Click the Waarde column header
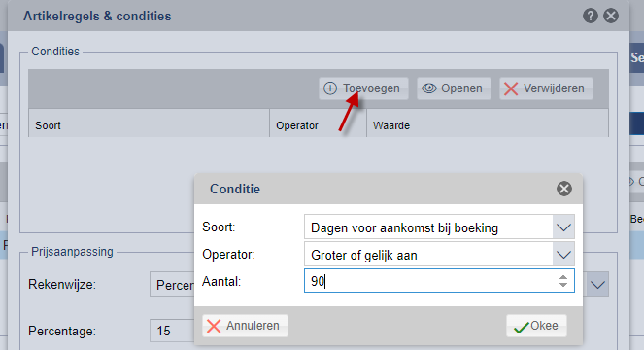The image size is (644, 350). pos(488,122)
